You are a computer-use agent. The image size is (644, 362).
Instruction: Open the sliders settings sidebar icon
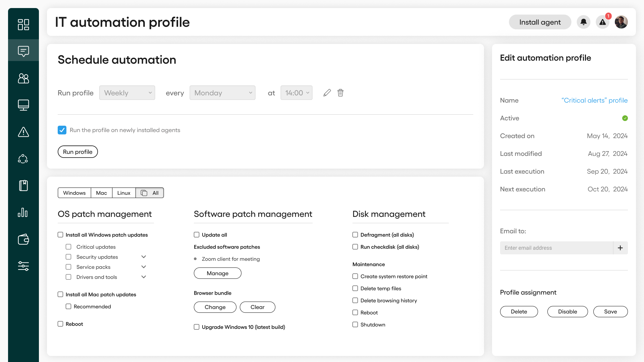[23, 266]
